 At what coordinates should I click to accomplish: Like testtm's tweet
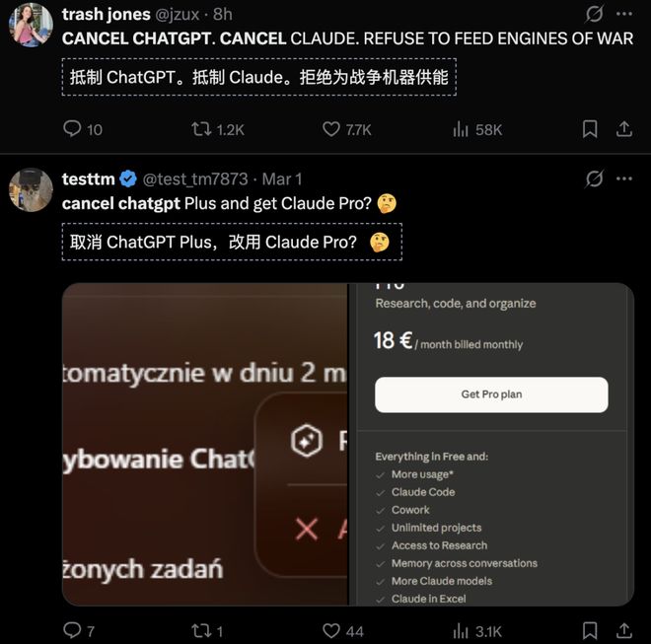click(331, 630)
